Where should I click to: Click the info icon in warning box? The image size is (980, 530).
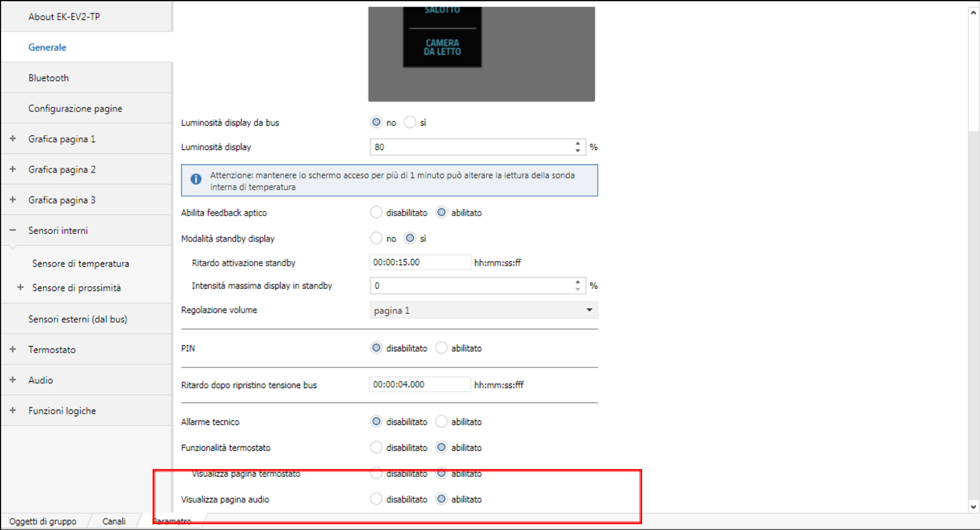pos(196,179)
